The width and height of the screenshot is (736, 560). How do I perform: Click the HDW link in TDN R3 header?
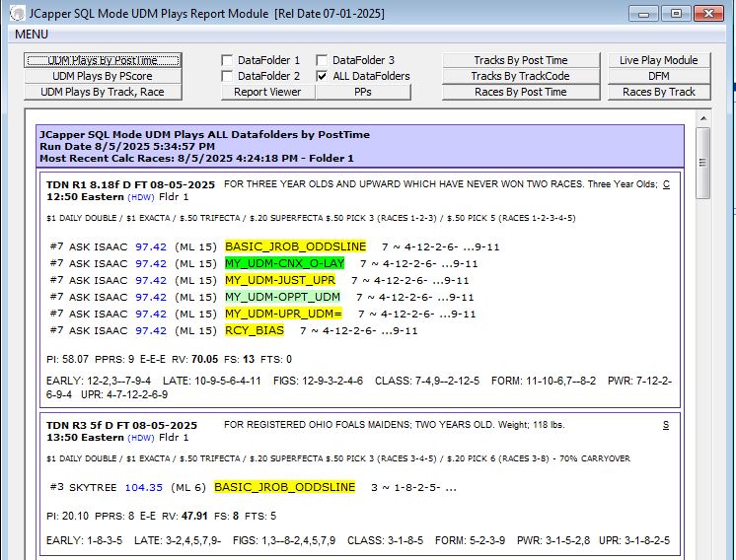click(141, 438)
